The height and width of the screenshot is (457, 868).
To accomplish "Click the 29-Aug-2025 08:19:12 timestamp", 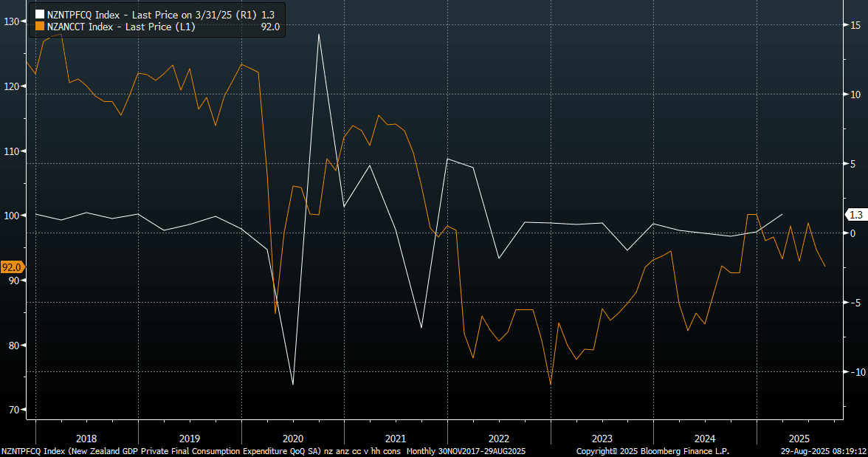I will (823, 451).
